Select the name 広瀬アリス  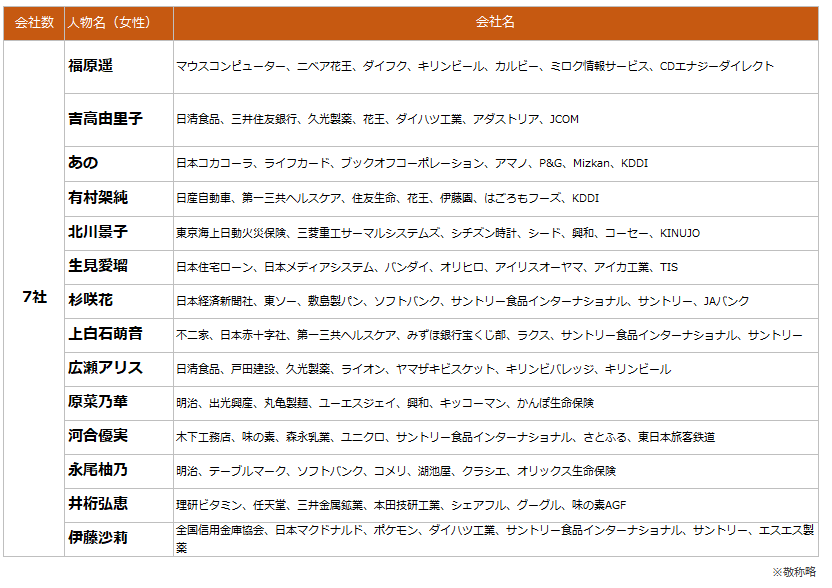[105, 368]
